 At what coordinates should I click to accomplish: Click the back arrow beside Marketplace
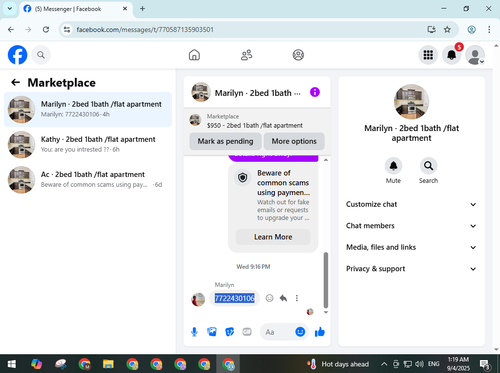pyautogui.click(x=15, y=82)
